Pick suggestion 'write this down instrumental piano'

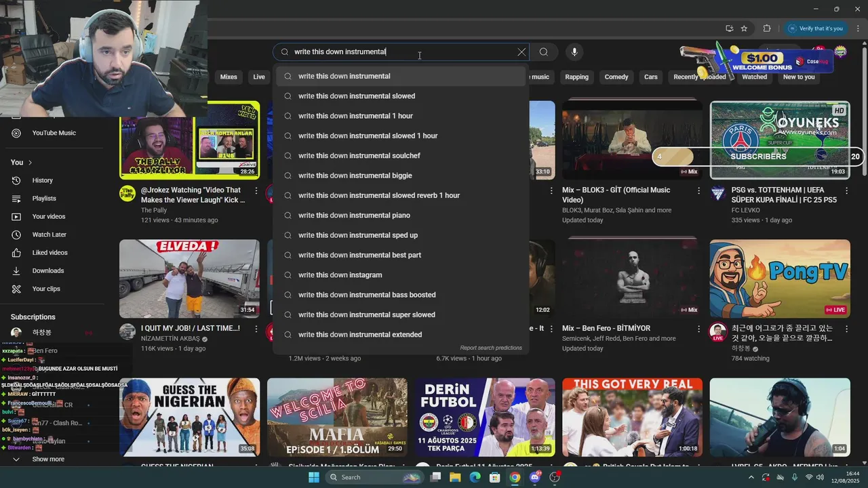click(401, 216)
